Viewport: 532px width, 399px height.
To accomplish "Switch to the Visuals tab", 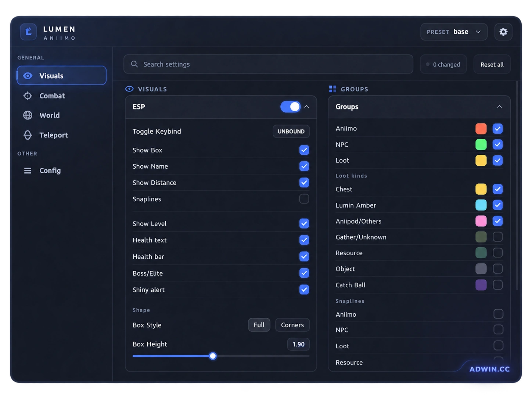I will [x=61, y=76].
